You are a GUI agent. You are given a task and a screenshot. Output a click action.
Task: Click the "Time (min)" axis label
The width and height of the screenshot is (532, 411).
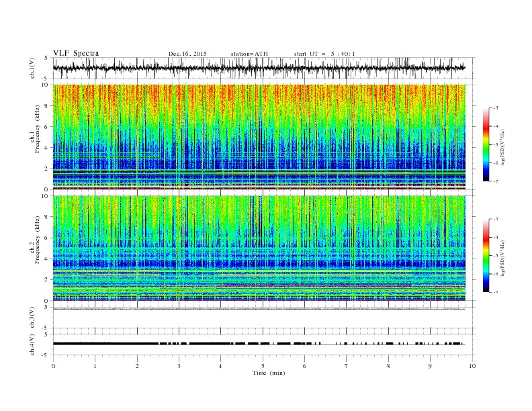click(269, 373)
